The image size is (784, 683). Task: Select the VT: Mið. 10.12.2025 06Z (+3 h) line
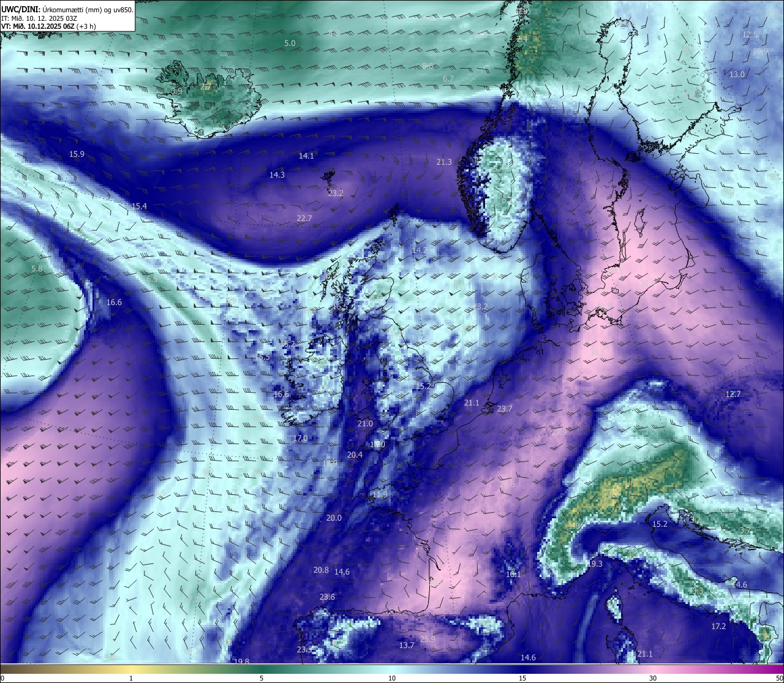48,26
